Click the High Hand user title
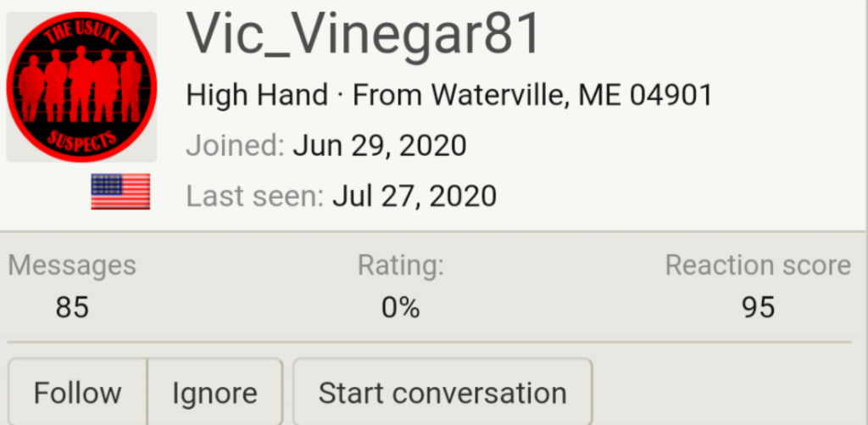The width and height of the screenshot is (868, 425). pos(257,95)
